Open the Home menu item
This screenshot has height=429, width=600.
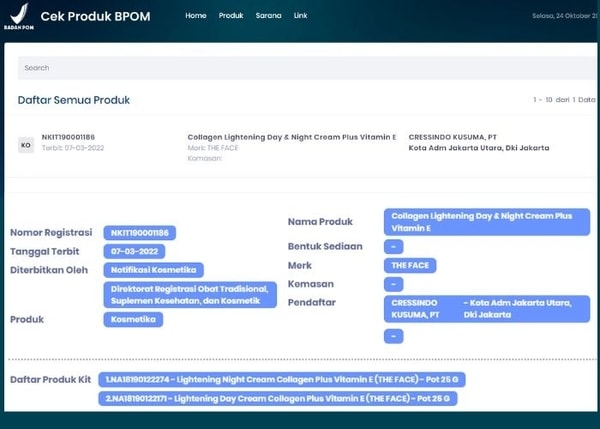pyautogui.click(x=196, y=16)
